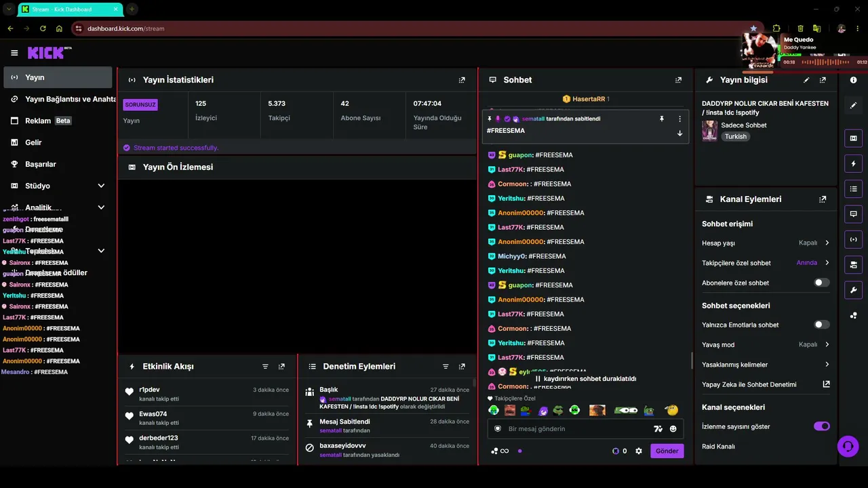Reload the page in the browser
The height and width of the screenshot is (488, 868).
click(43, 28)
